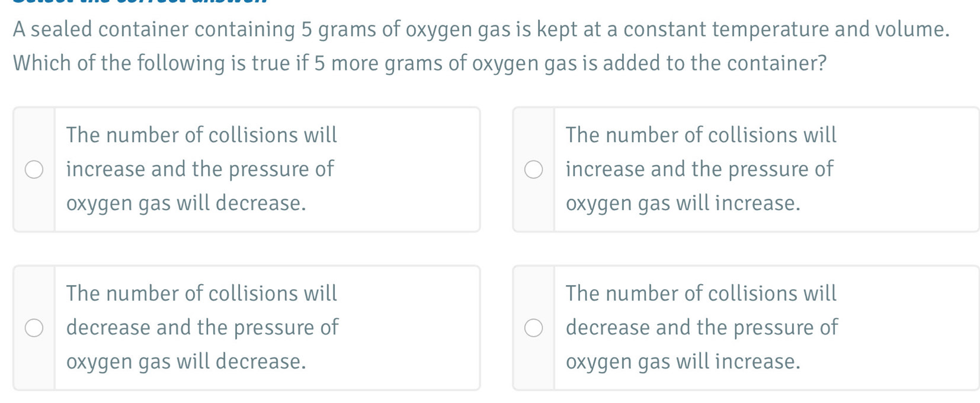Select the radio button for collisions increase, pressure decrease
The height and width of the screenshot is (403, 980).
[34, 170]
